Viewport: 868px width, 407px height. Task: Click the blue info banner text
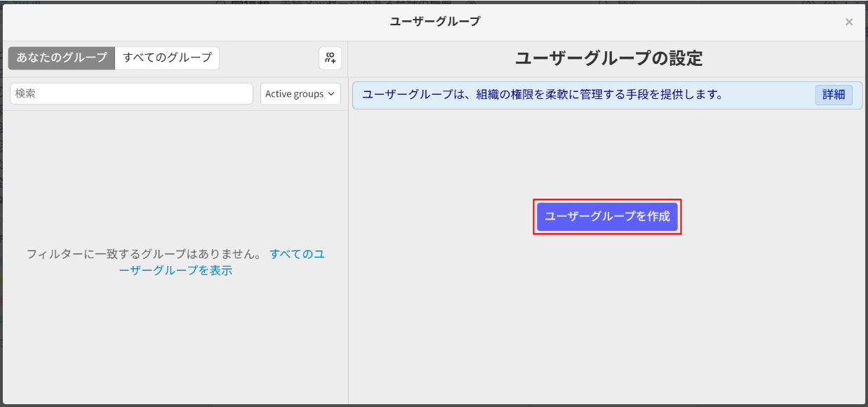(x=542, y=95)
